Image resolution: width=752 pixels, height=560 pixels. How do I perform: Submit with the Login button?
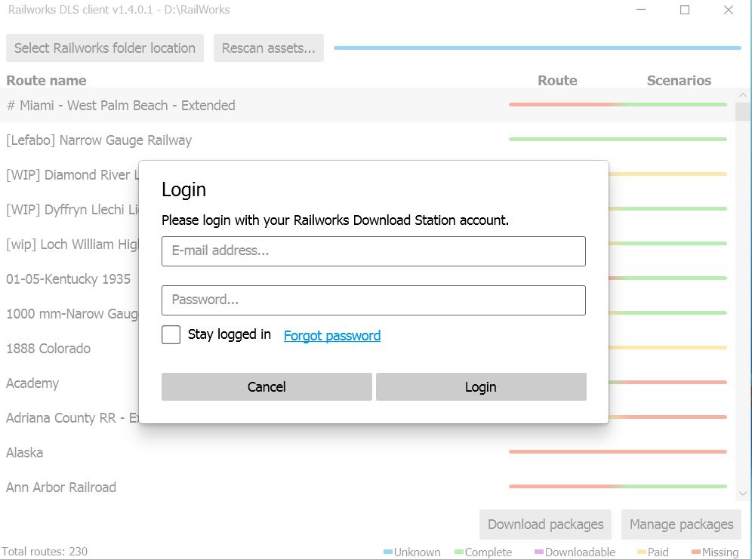coord(481,386)
